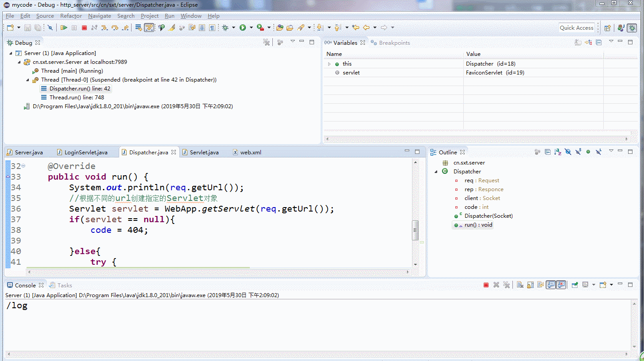Toggle Hide Local Types in Outline
This screenshot has width=644, height=361.
598,152
